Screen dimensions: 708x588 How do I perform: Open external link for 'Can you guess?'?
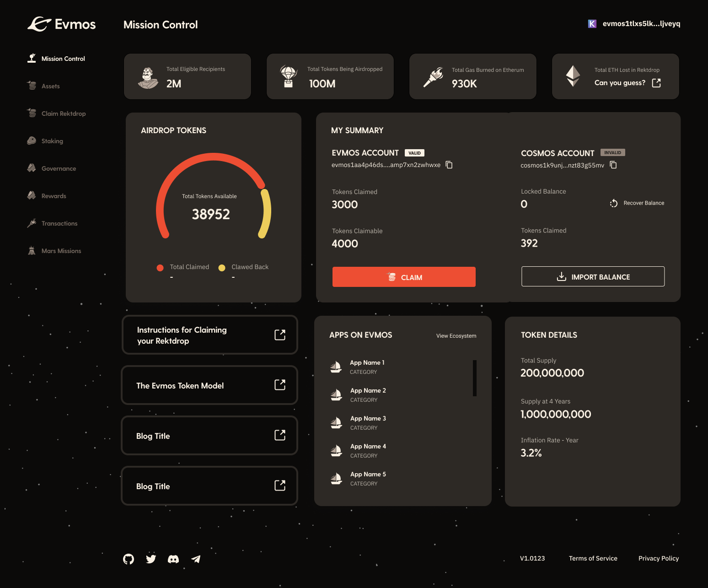656,83
